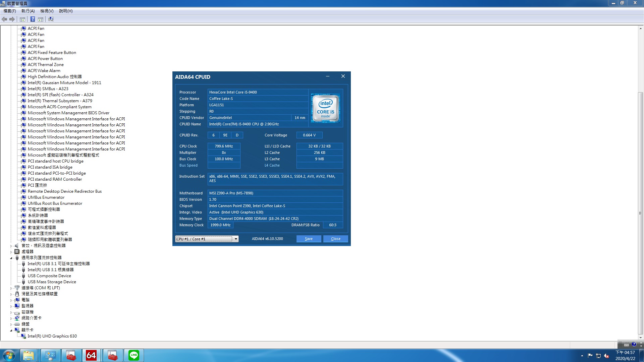
Task: Expand the 網路介面卡 node
Action: tap(11, 318)
